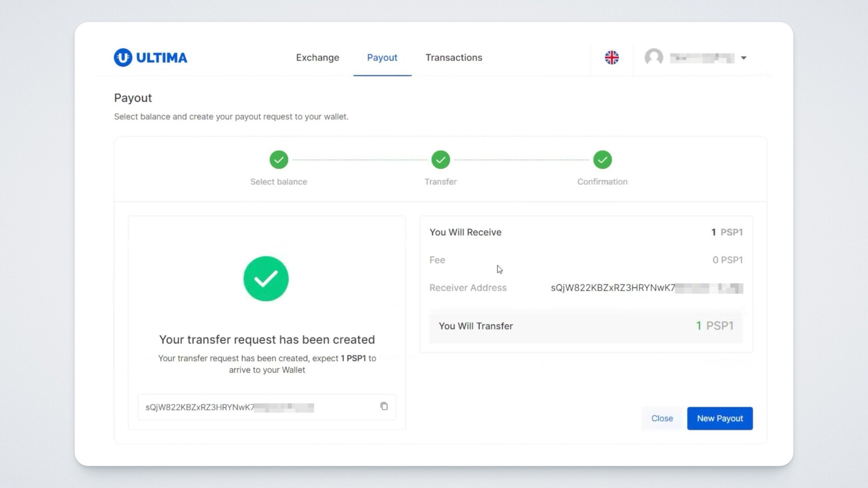Click the Confirmation step checkmark
868x488 pixels.
[602, 160]
